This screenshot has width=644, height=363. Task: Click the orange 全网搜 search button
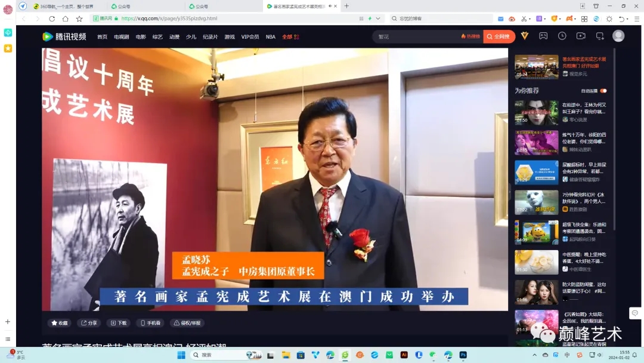coord(499,36)
